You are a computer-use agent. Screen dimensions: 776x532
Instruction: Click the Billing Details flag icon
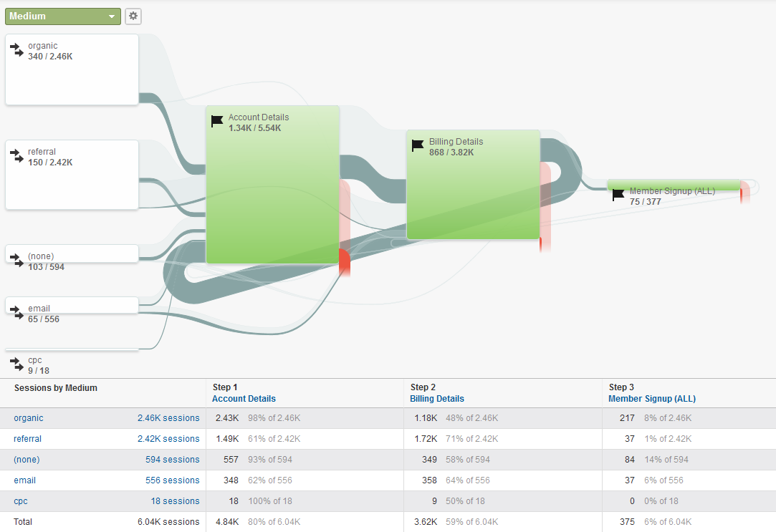click(x=418, y=145)
